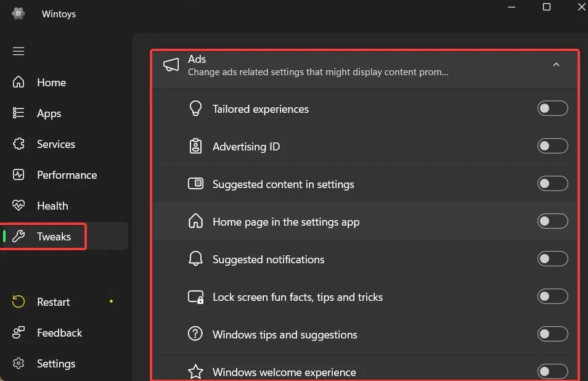Click the Ads megaphone icon
Image resolution: width=588 pixels, height=381 pixels.
[x=171, y=65]
